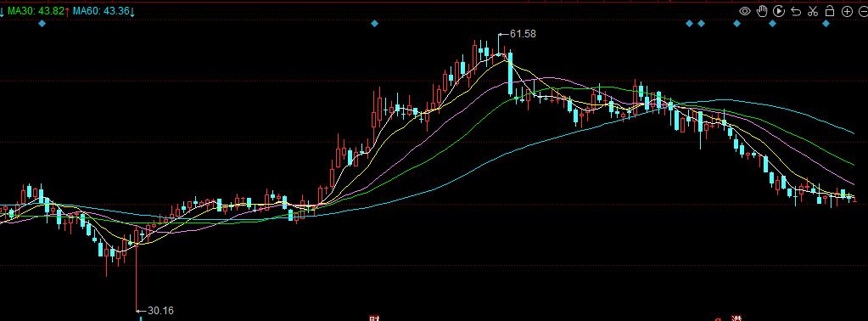Open the blue diamond marker under the padlock icon
The image size is (868, 321).
[x=826, y=23]
